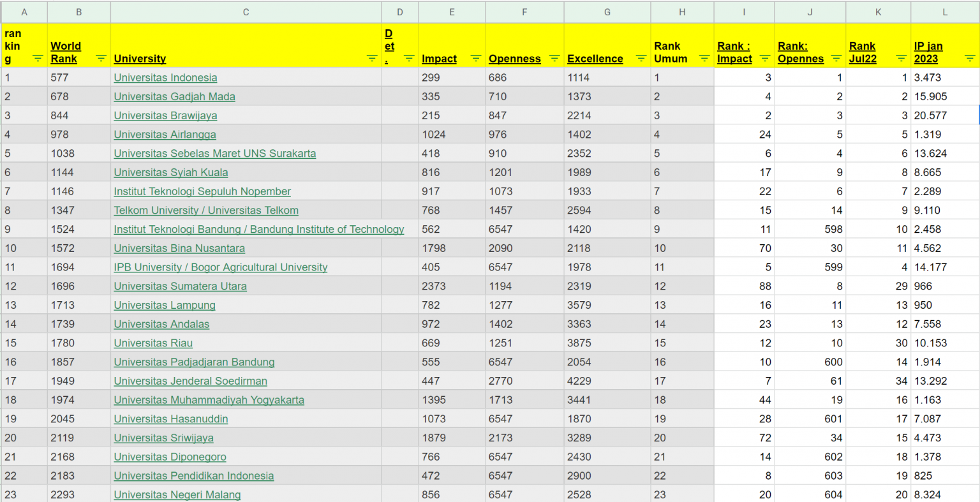Select column C header
The width and height of the screenshot is (980, 502).
click(246, 12)
